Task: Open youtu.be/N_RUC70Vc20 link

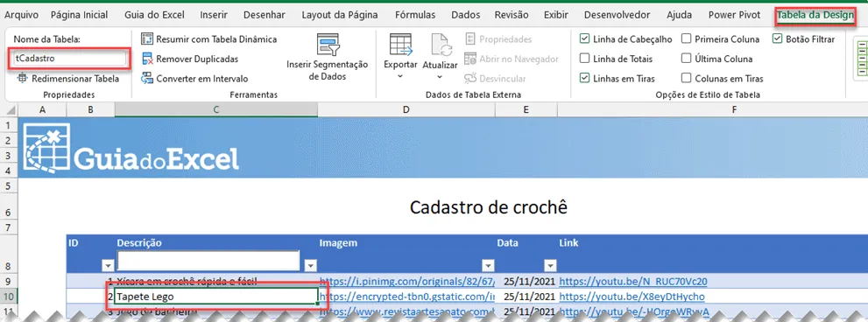Action: pos(632,281)
